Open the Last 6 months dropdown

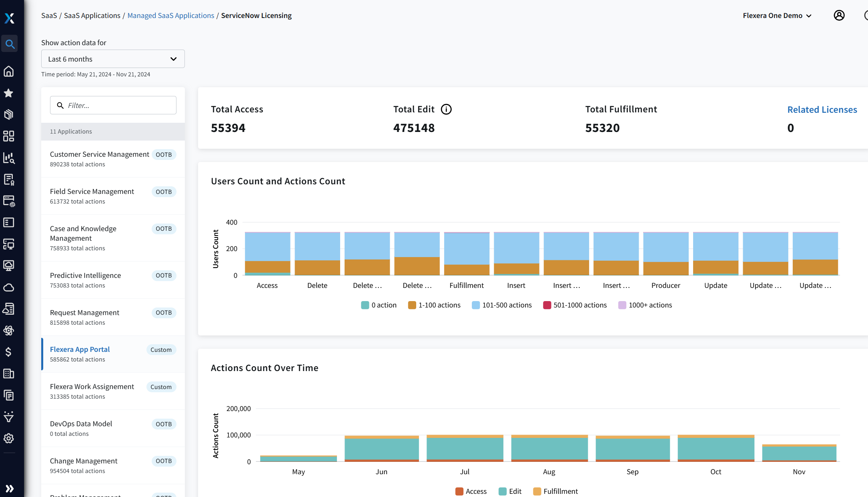[x=113, y=59]
